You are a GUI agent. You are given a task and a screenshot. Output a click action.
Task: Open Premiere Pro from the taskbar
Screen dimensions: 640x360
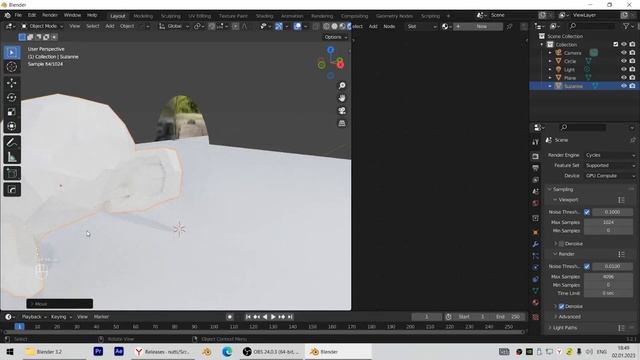(98, 351)
